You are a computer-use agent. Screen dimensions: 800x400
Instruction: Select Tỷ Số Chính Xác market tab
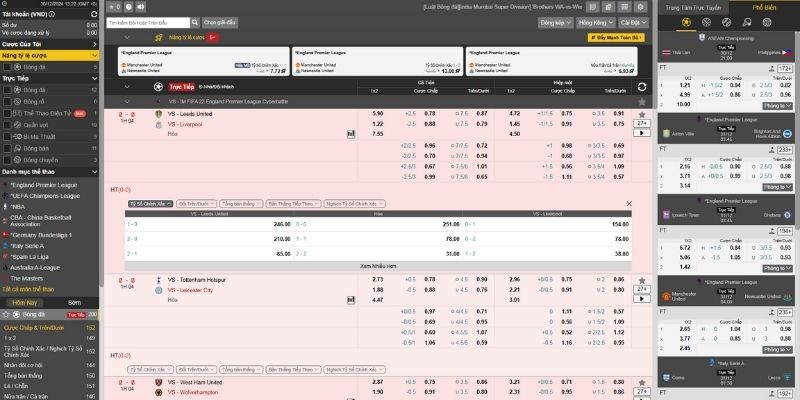click(x=149, y=203)
